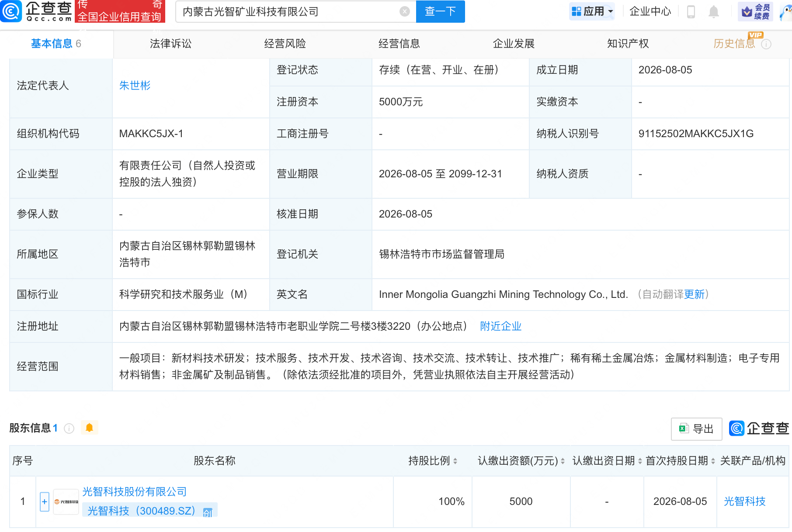Click the Qichacha logo icon
The image size is (792, 532).
11,11
